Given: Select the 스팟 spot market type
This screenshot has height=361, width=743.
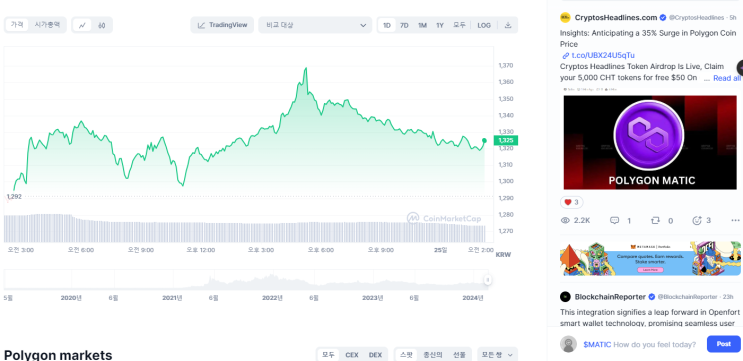Looking at the screenshot, I should pyautogui.click(x=406, y=355).
